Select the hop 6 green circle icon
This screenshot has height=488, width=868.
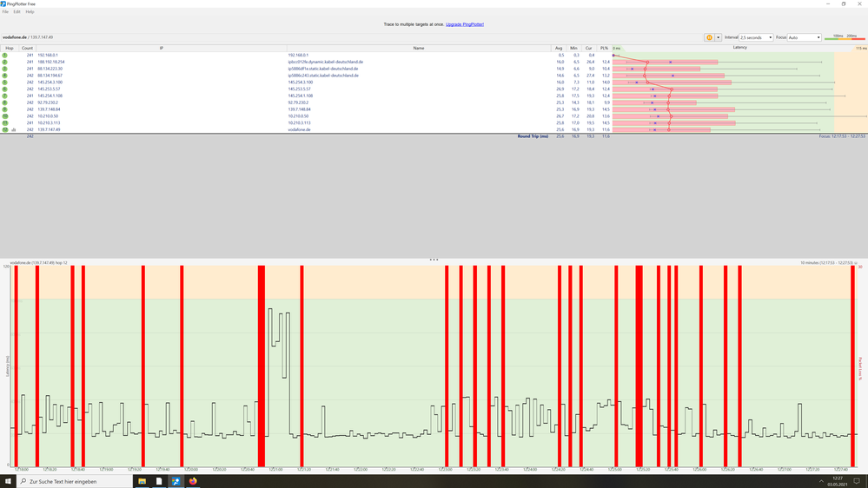tap(5, 89)
